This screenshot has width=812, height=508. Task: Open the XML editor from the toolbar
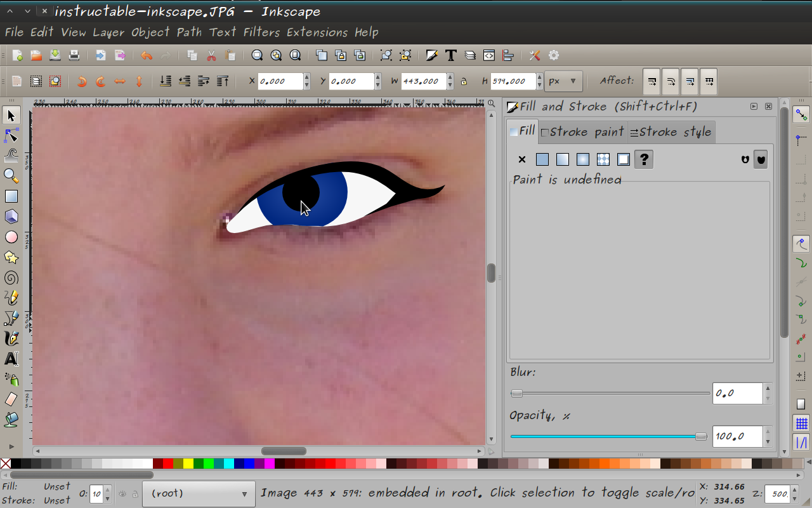click(x=488, y=55)
